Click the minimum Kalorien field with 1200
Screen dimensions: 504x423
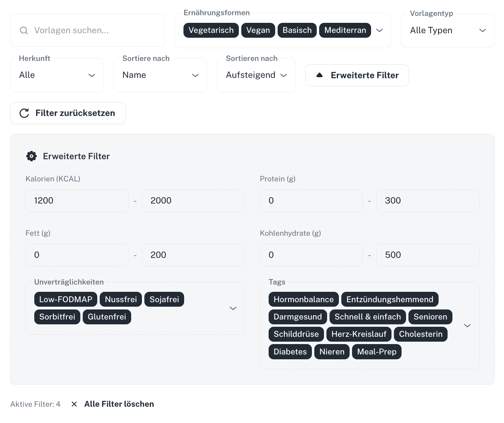77,201
